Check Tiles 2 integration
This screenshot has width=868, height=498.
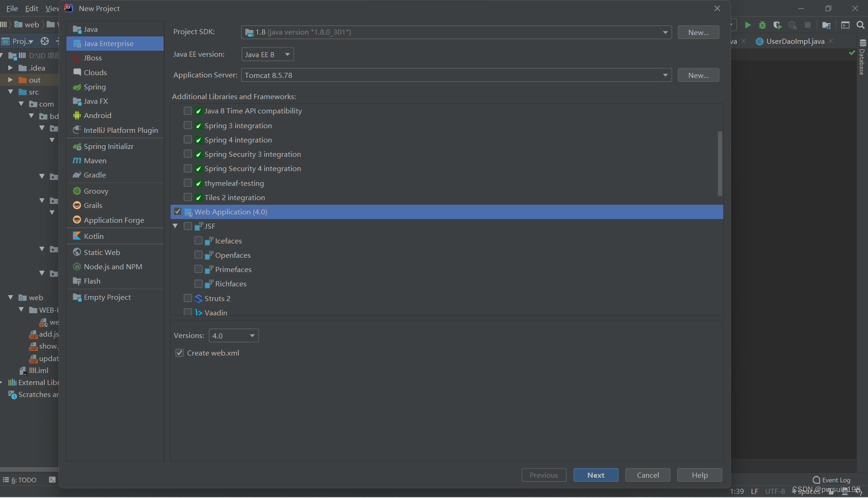(x=188, y=197)
